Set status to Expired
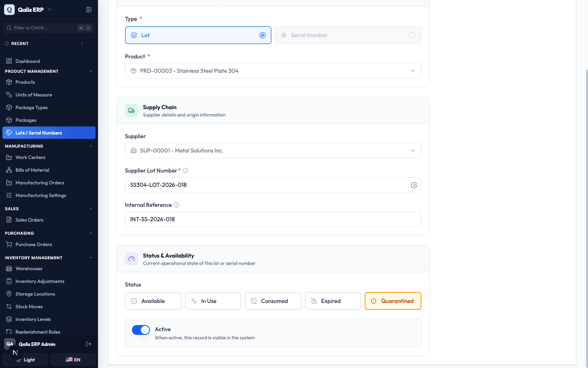 333,301
